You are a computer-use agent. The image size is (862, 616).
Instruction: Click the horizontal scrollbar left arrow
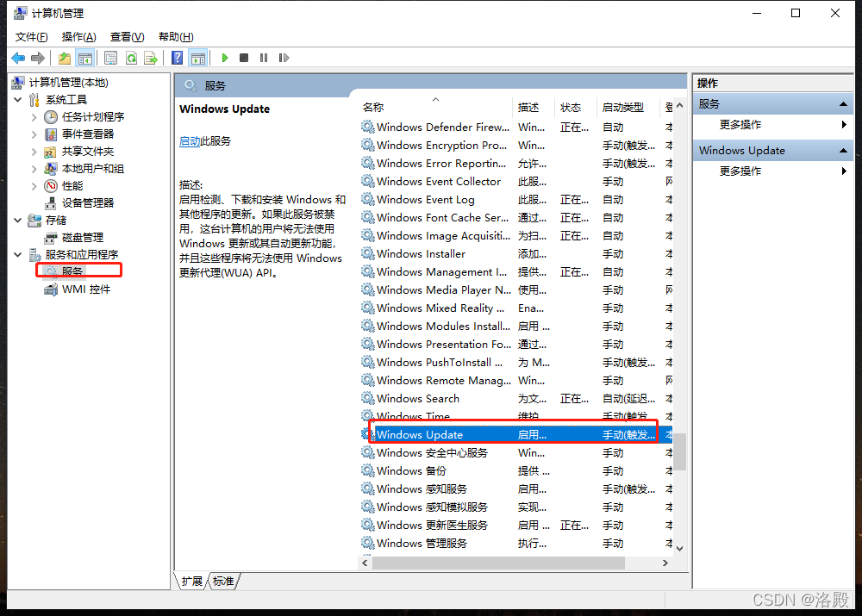365,563
